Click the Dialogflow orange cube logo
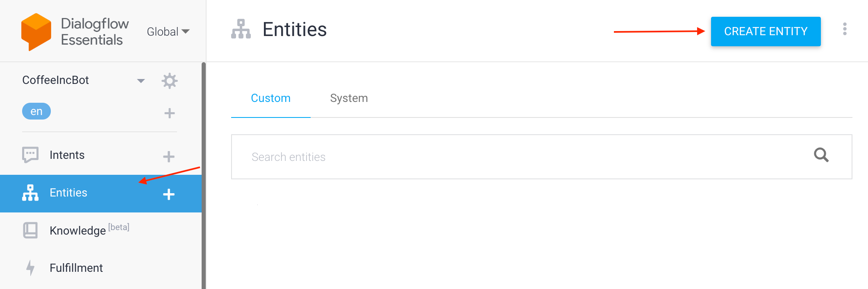This screenshot has width=868, height=289. [x=36, y=32]
